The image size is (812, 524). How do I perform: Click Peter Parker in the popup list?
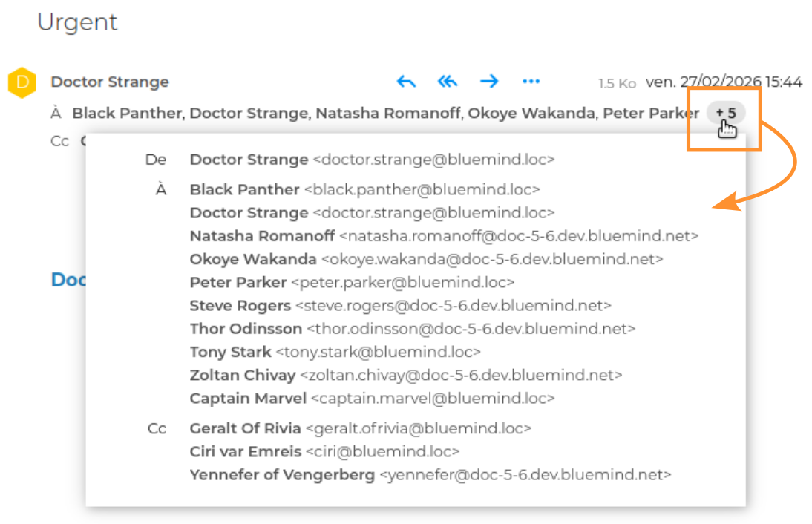pyautogui.click(x=238, y=282)
